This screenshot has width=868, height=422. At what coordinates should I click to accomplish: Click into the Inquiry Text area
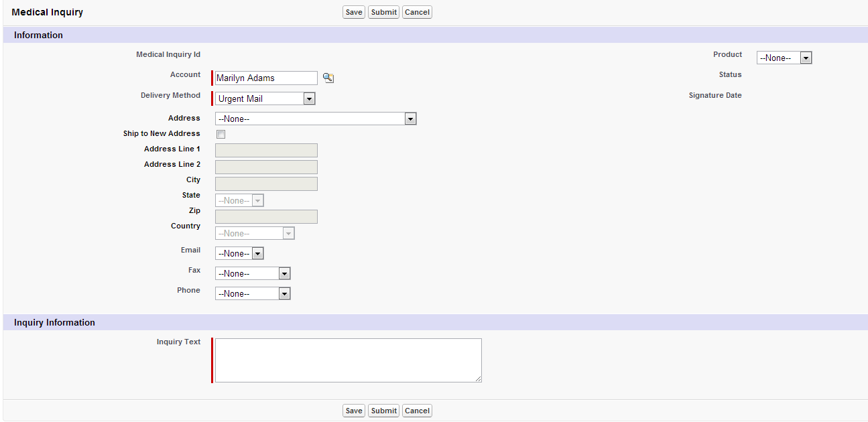pos(348,360)
